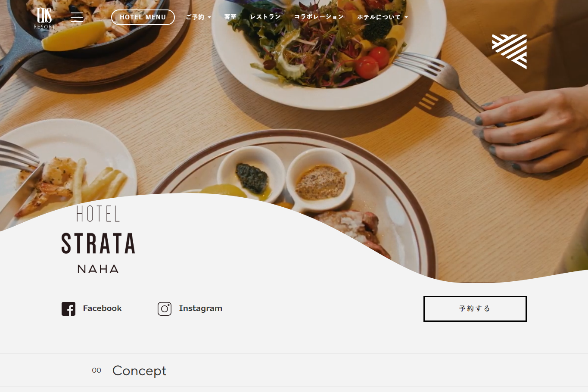The width and height of the screenshot is (588, 392).
Task: Open the Instagram camera icon
Action: point(165,309)
